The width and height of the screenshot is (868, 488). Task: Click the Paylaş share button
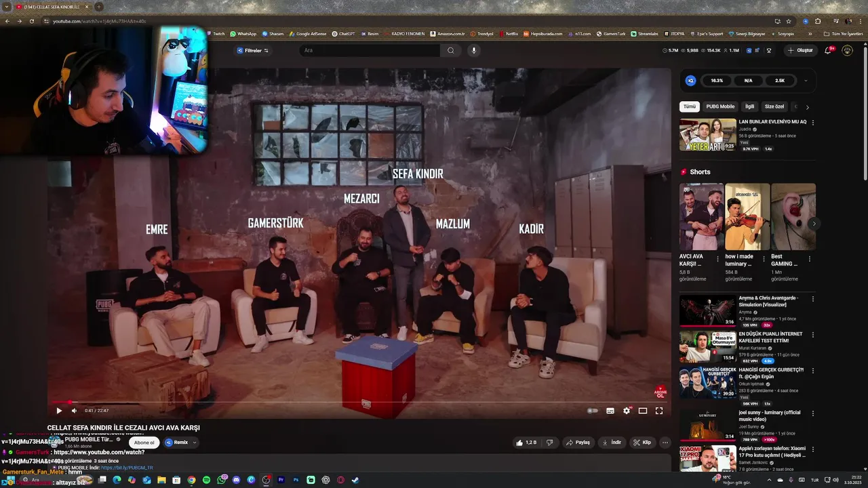click(x=578, y=443)
